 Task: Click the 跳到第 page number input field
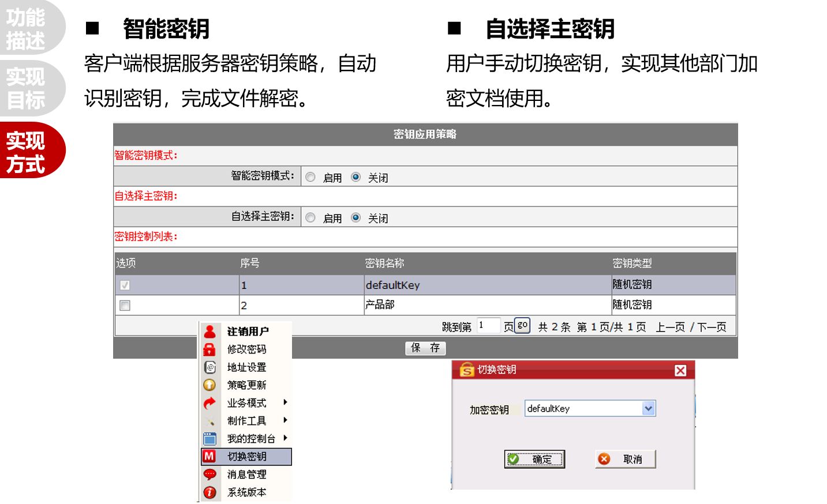[488, 326]
